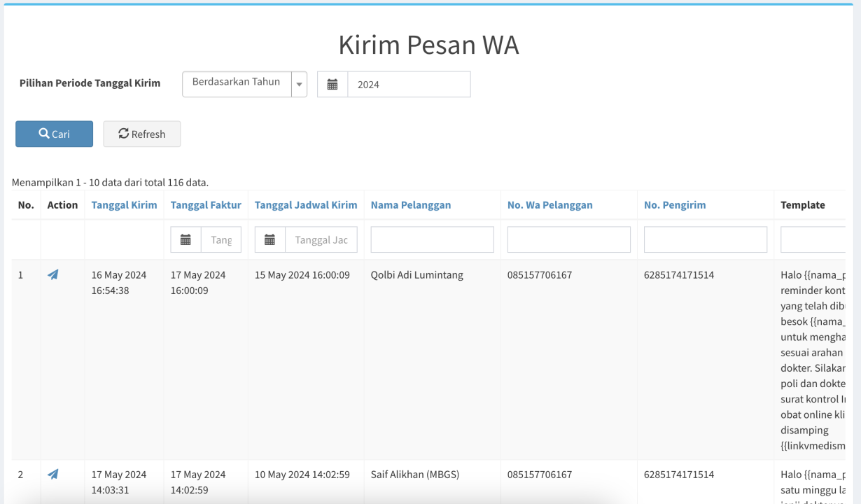Open calendar icon beside year 2024 field
Viewport: 861px width, 504px height.
click(332, 85)
